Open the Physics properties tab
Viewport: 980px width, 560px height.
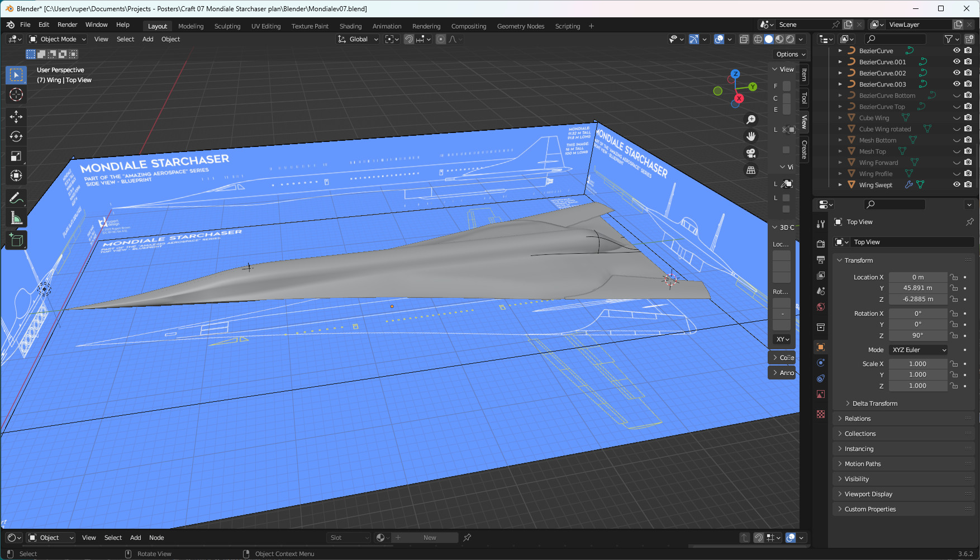(821, 363)
